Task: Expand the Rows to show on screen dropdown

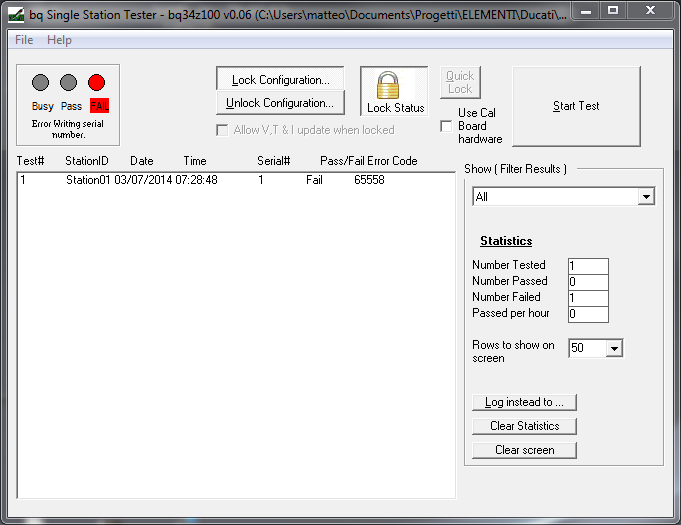Action: [x=614, y=348]
